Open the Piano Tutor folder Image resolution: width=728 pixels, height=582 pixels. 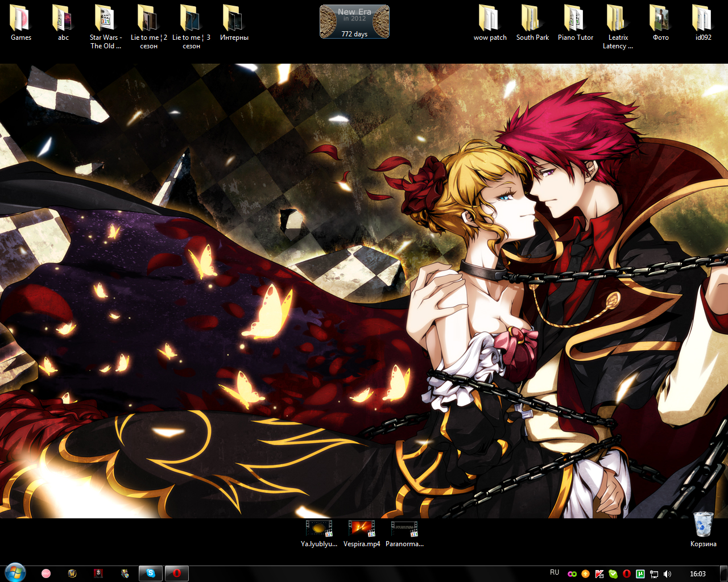point(575,23)
